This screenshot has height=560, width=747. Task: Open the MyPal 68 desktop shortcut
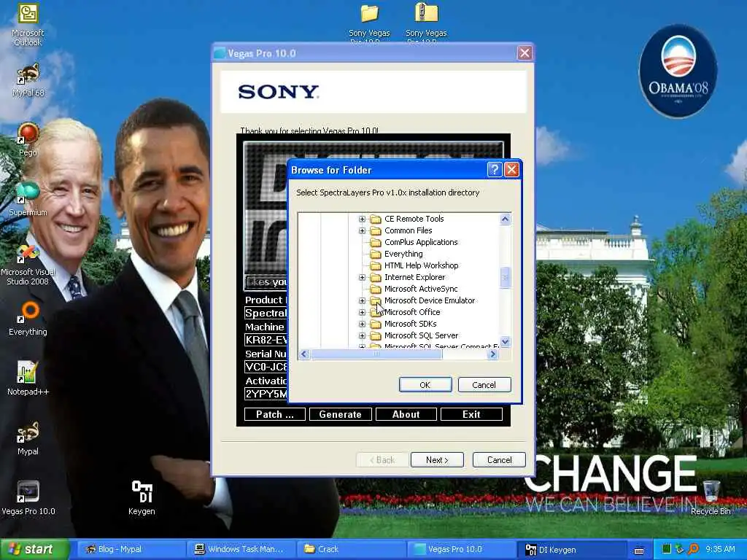[x=28, y=80]
